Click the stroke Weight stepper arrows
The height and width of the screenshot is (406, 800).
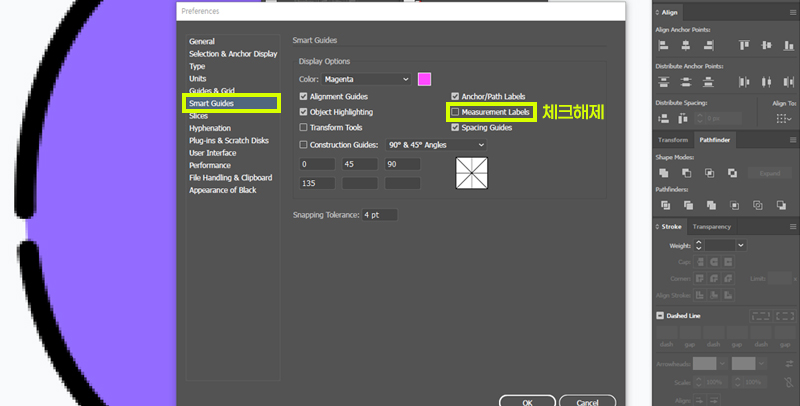point(698,245)
